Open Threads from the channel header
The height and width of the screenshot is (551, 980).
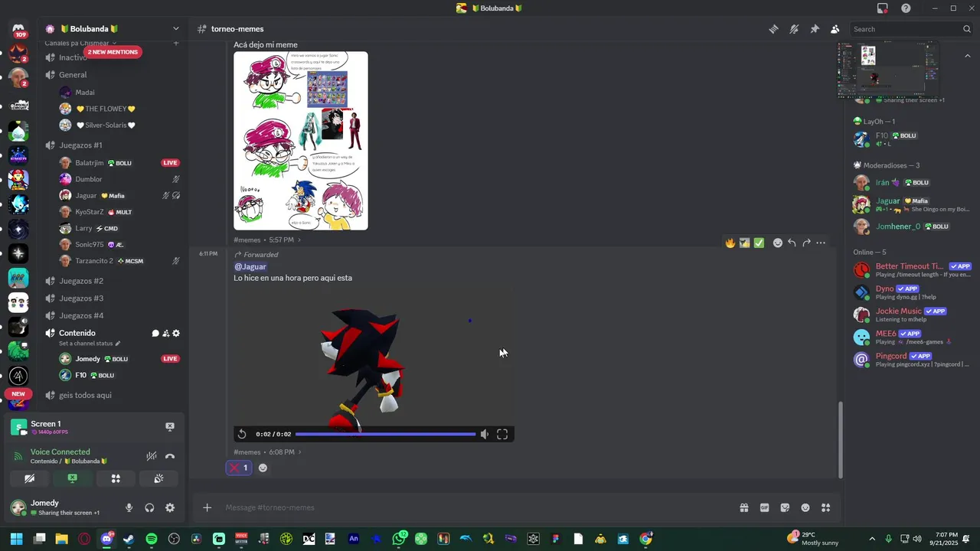click(773, 29)
